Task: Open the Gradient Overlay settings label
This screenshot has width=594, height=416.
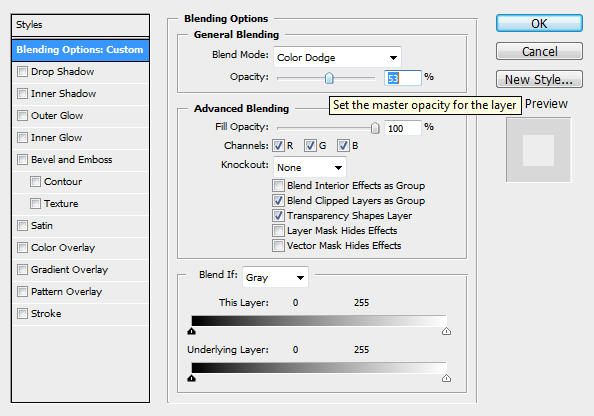Action: [69, 269]
